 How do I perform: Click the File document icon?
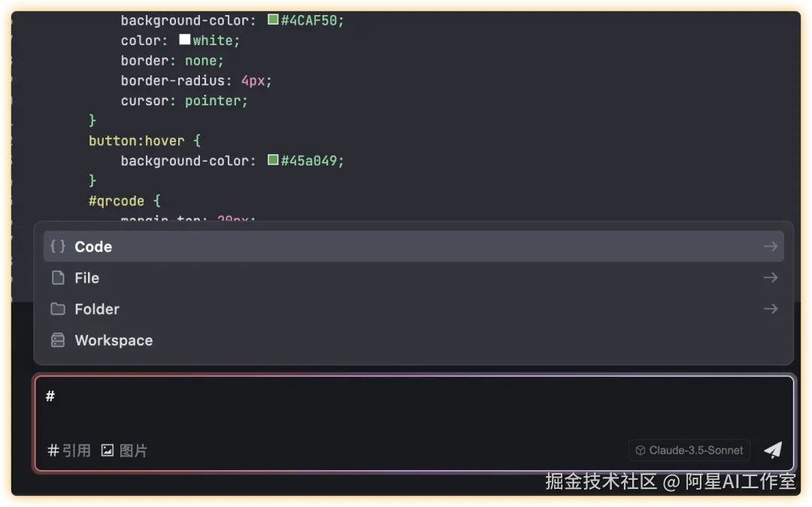(x=58, y=278)
